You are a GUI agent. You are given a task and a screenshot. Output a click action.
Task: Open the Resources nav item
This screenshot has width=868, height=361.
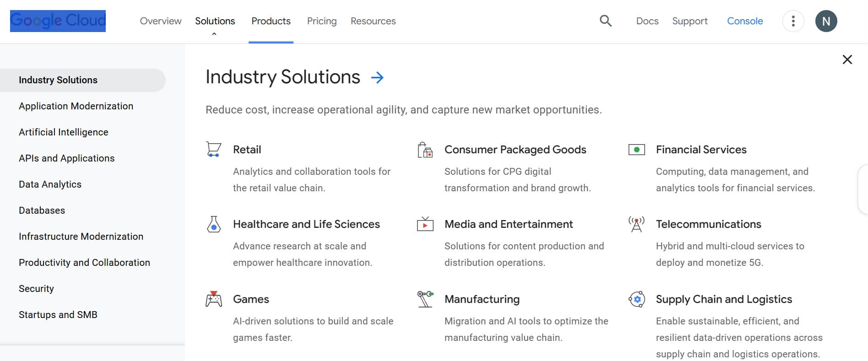pyautogui.click(x=373, y=21)
